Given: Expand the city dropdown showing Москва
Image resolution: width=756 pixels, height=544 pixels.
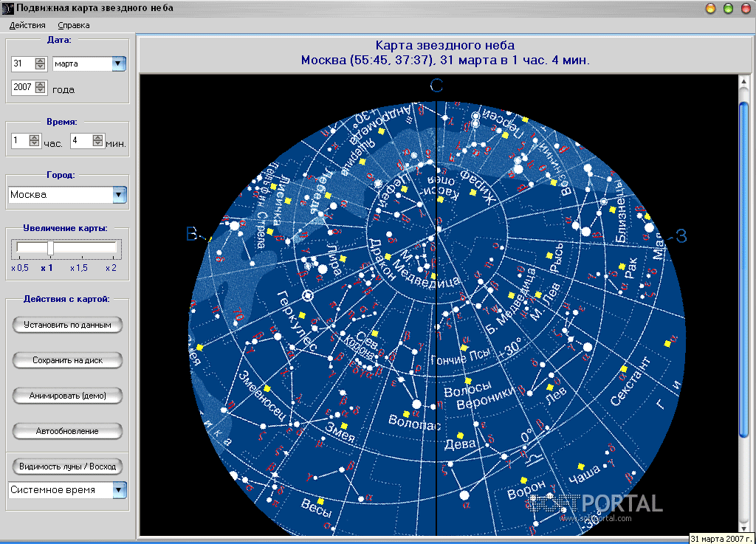Looking at the screenshot, I should pos(120,195).
